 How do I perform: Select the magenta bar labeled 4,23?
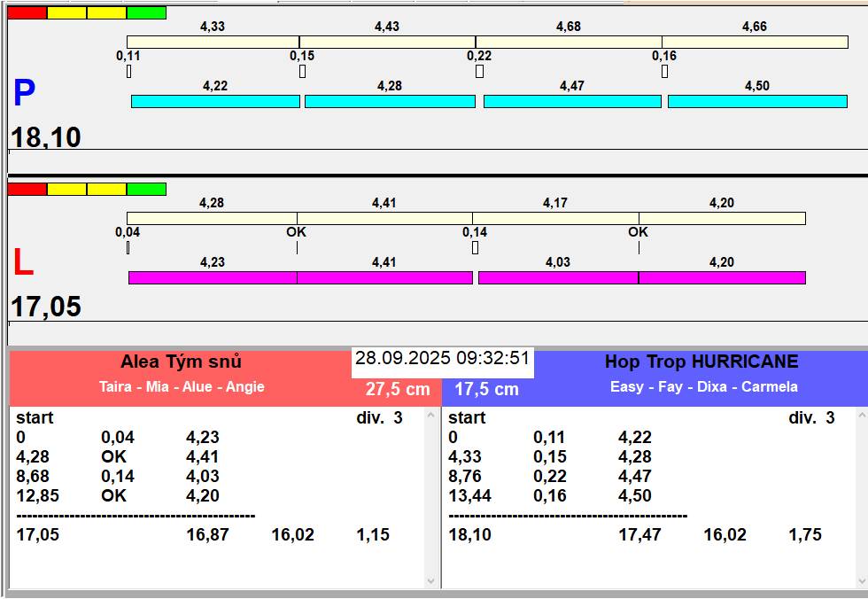coord(213,278)
